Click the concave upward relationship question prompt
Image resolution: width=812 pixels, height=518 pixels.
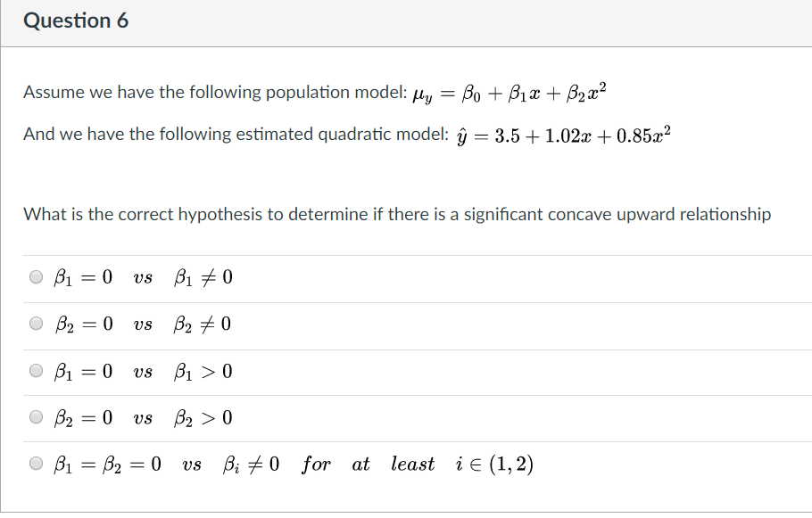(397, 214)
